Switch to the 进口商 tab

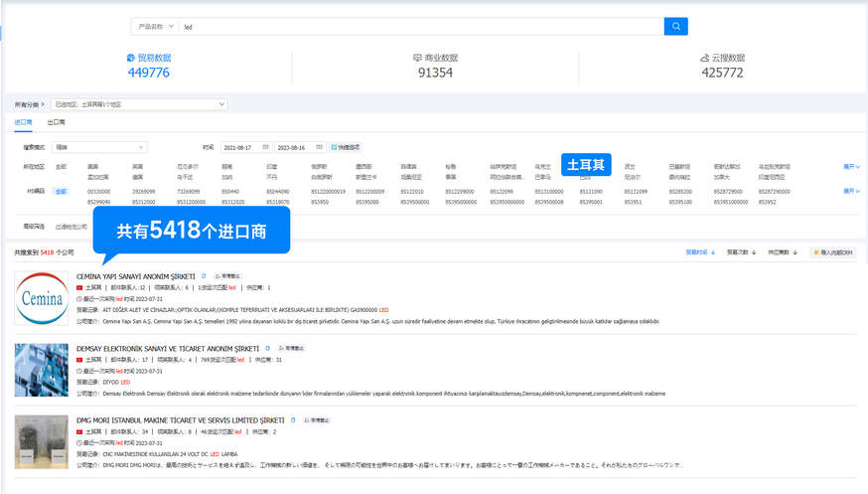click(x=23, y=122)
